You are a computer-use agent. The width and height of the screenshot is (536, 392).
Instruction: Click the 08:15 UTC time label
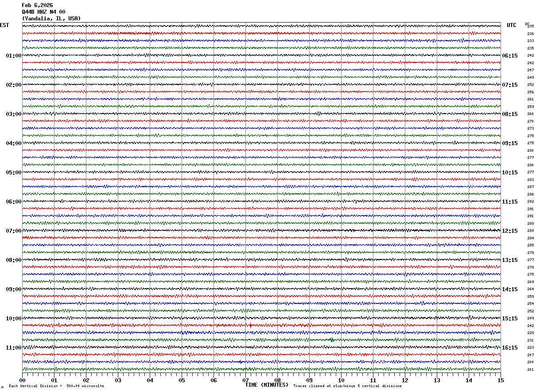pos(509,114)
